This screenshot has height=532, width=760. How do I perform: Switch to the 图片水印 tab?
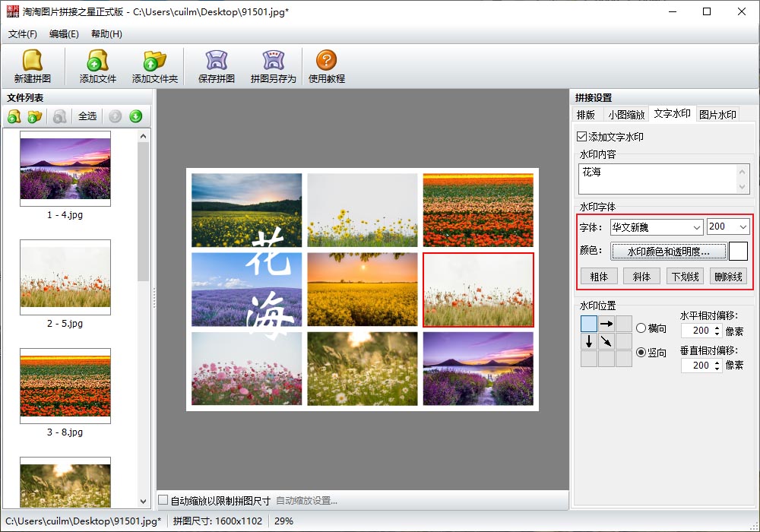click(x=717, y=115)
